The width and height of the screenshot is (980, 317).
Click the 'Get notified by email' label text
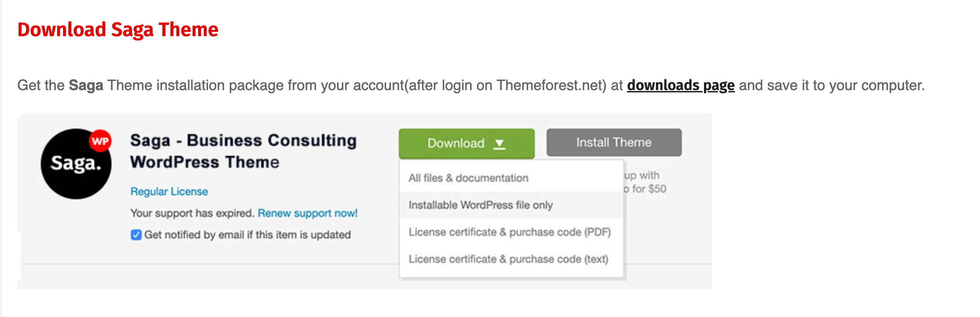pyautogui.click(x=247, y=235)
